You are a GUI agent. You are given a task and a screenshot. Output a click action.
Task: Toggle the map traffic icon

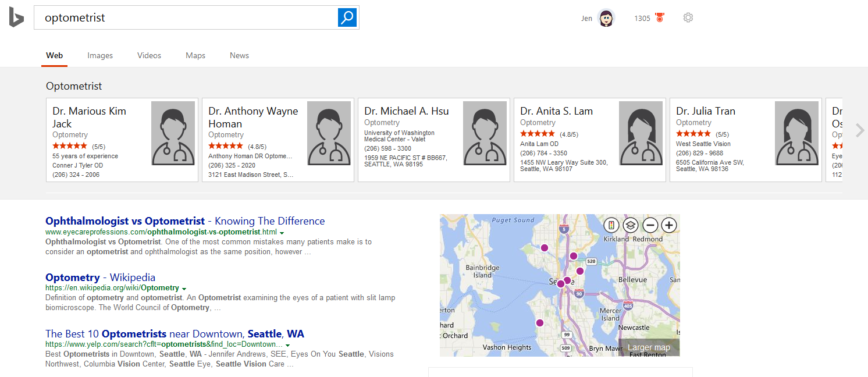611,225
